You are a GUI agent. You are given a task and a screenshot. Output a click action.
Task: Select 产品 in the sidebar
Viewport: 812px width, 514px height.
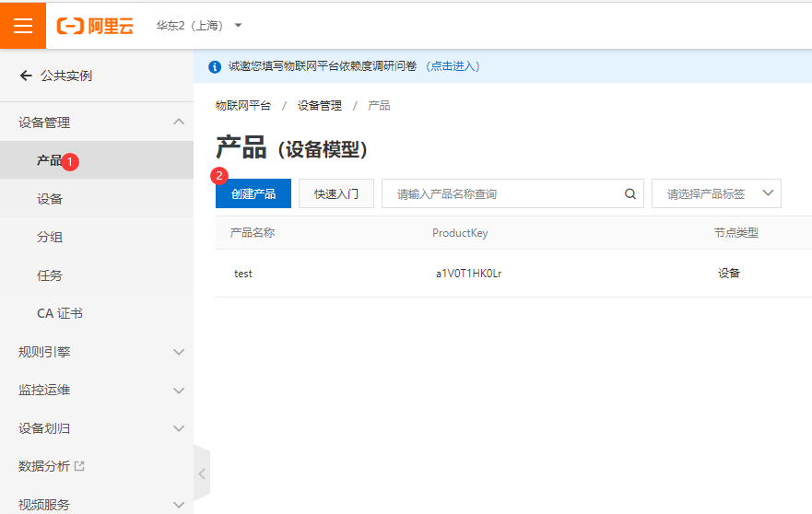coord(97,160)
